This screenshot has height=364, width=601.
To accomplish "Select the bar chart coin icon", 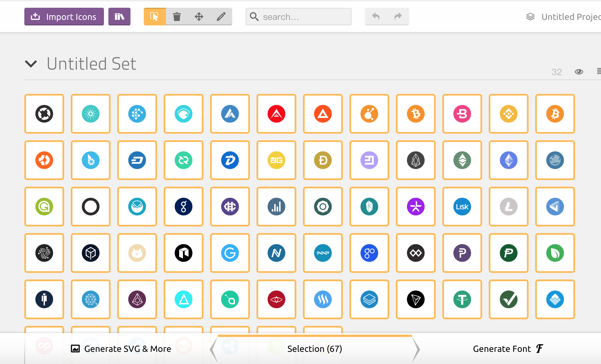I will [276, 207].
